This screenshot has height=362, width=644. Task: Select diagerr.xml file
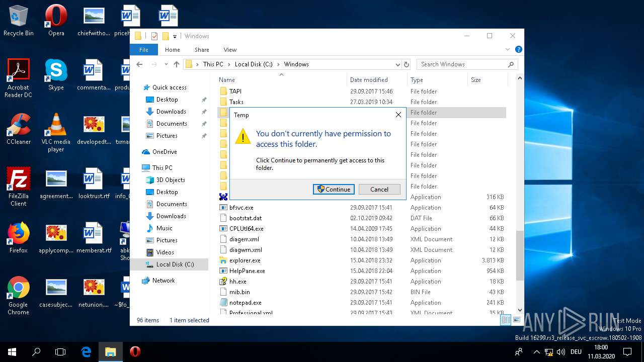(x=244, y=239)
